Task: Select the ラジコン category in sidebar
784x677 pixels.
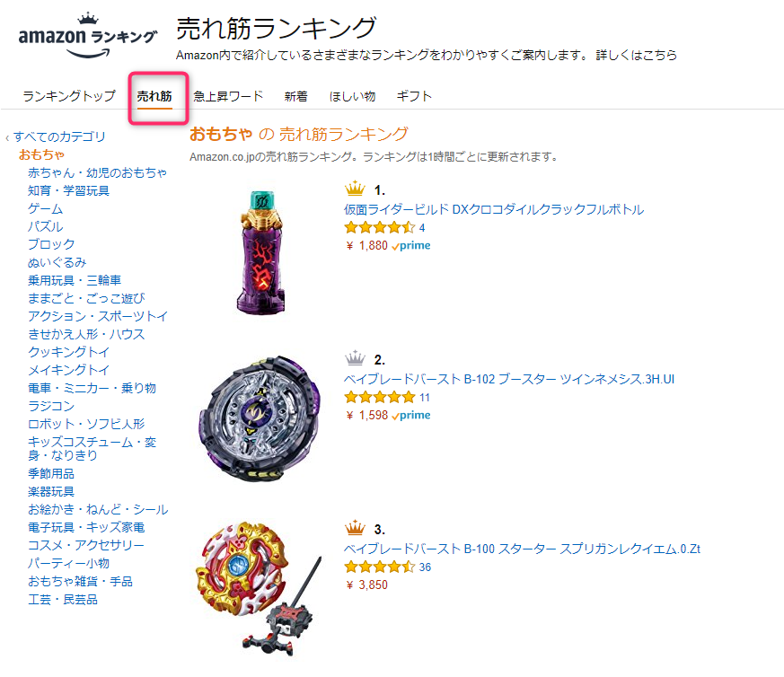Action: (51, 406)
